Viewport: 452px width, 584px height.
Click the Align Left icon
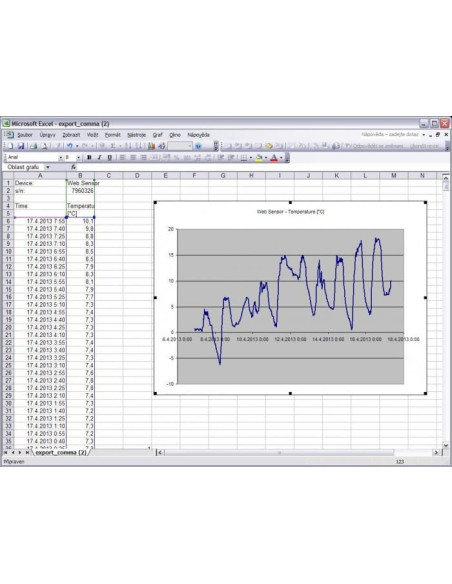122,158
